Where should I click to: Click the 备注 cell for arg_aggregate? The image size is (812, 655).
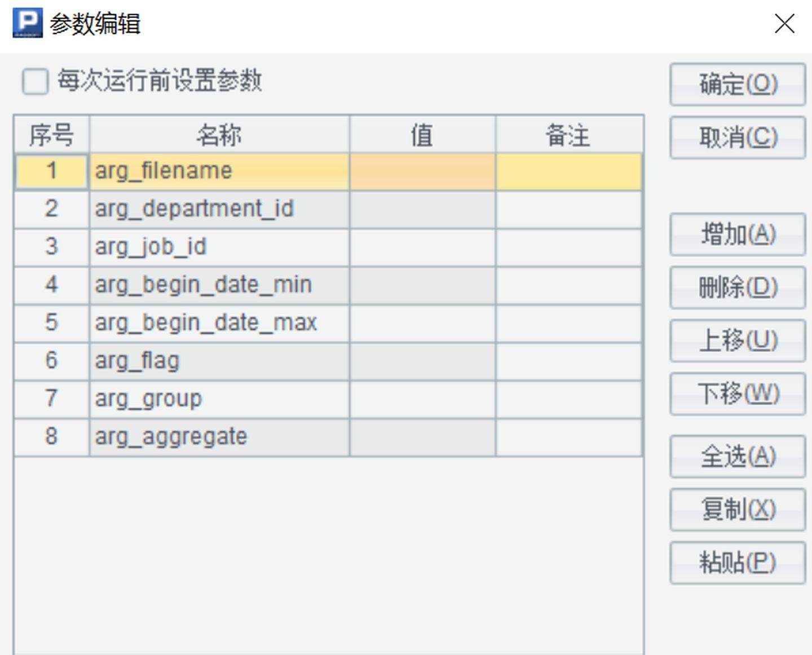[569, 437]
